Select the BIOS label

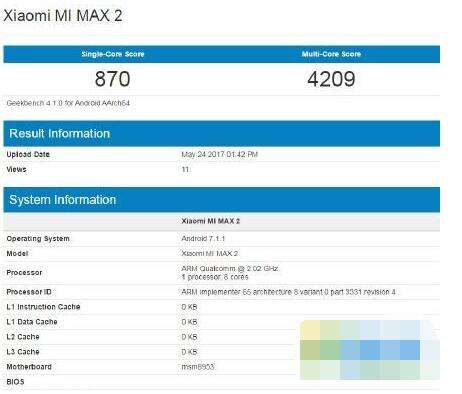(x=15, y=382)
